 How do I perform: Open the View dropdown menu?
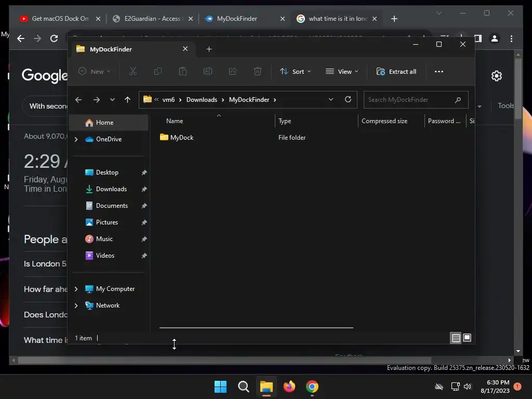coord(342,71)
